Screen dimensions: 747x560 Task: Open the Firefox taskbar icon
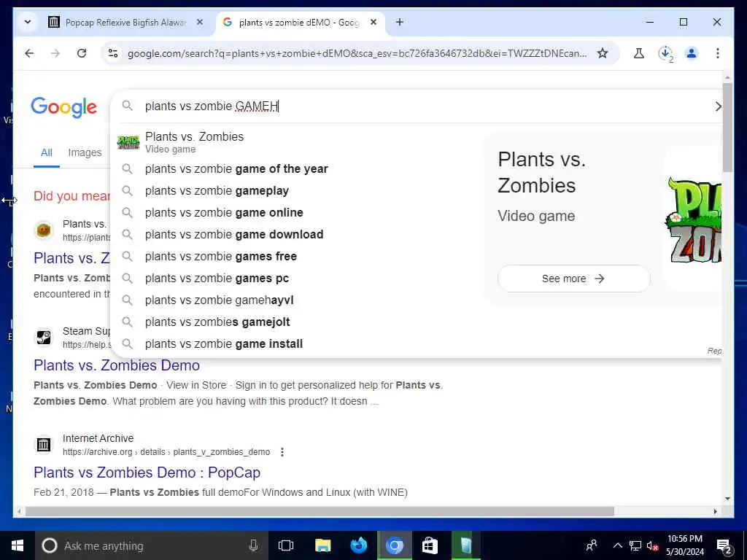[359, 545]
